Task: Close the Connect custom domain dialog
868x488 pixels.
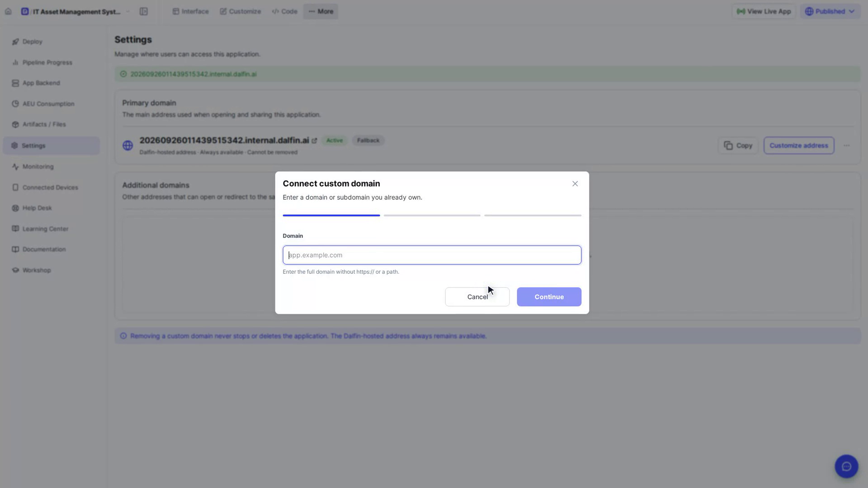Action: (575, 183)
